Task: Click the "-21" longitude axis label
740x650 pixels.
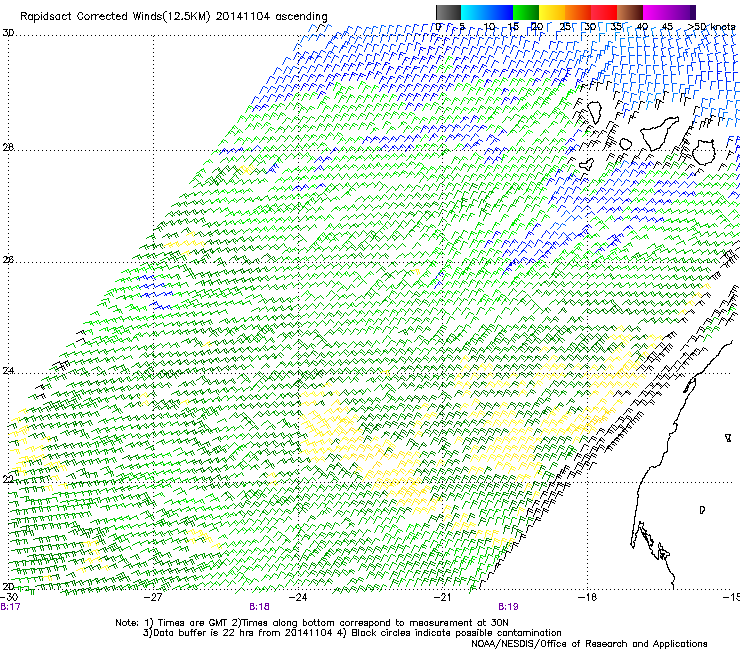Action: [x=443, y=597]
